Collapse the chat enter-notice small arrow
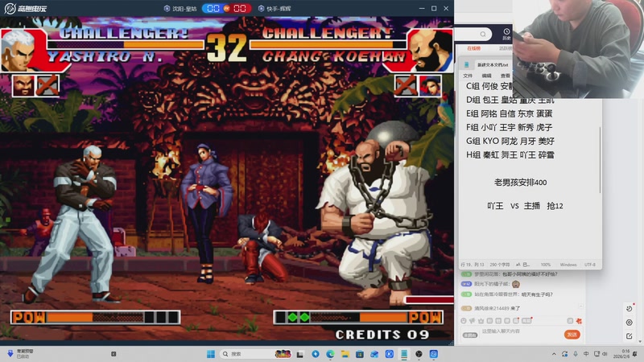The width and height of the screenshot is (644, 362). [x=580, y=306]
